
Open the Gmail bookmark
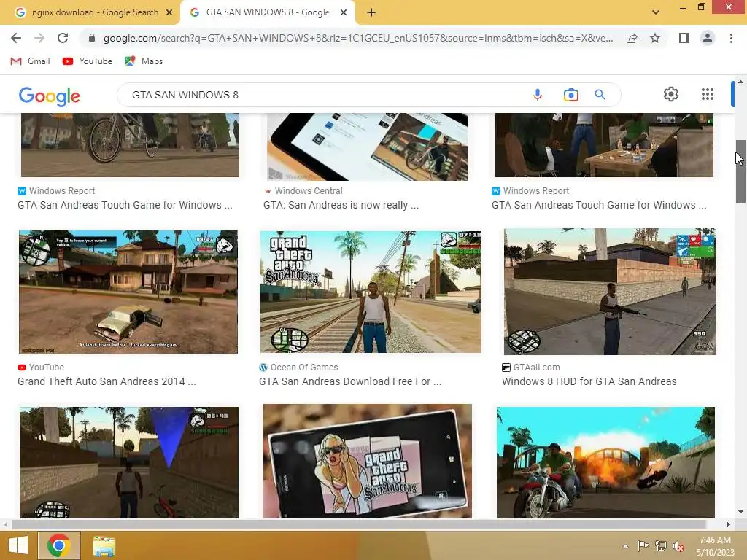coord(30,61)
